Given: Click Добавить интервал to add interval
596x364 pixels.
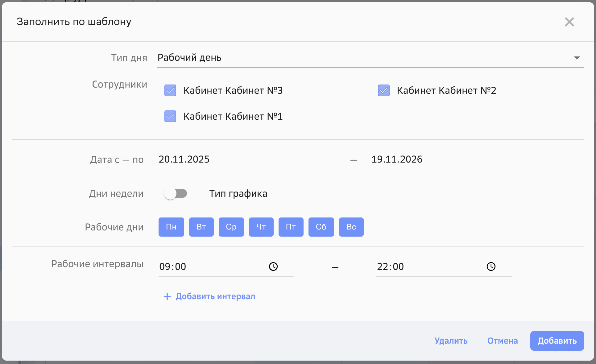Looking at the screenshot, I should click(x=215, y=296).
